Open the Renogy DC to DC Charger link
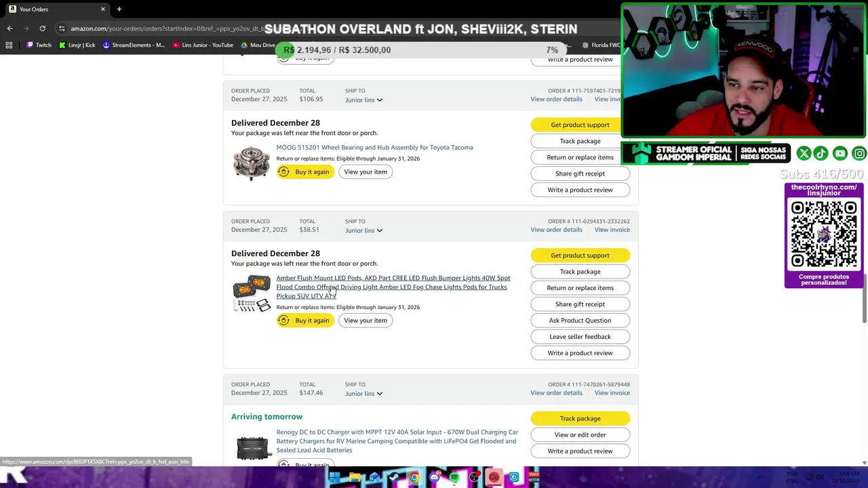The width and height of the screenshot is (868, 488). coord(397,441)
